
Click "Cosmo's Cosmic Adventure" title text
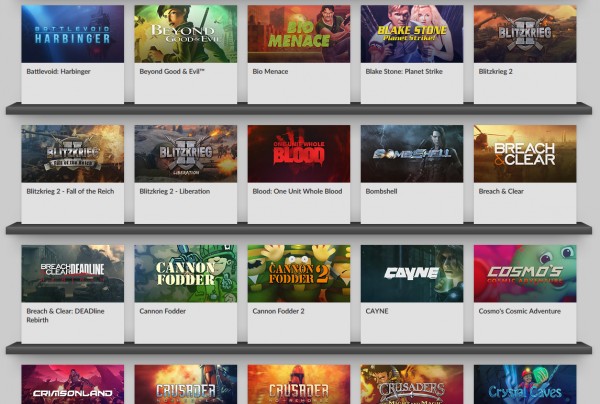[520, 311]
